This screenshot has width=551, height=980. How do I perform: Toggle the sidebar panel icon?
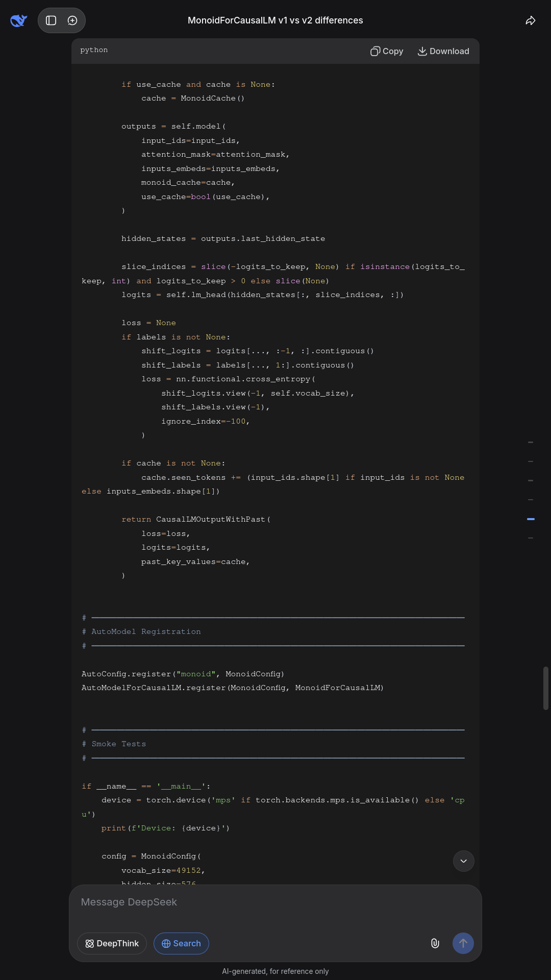click(x=51, y=20)
